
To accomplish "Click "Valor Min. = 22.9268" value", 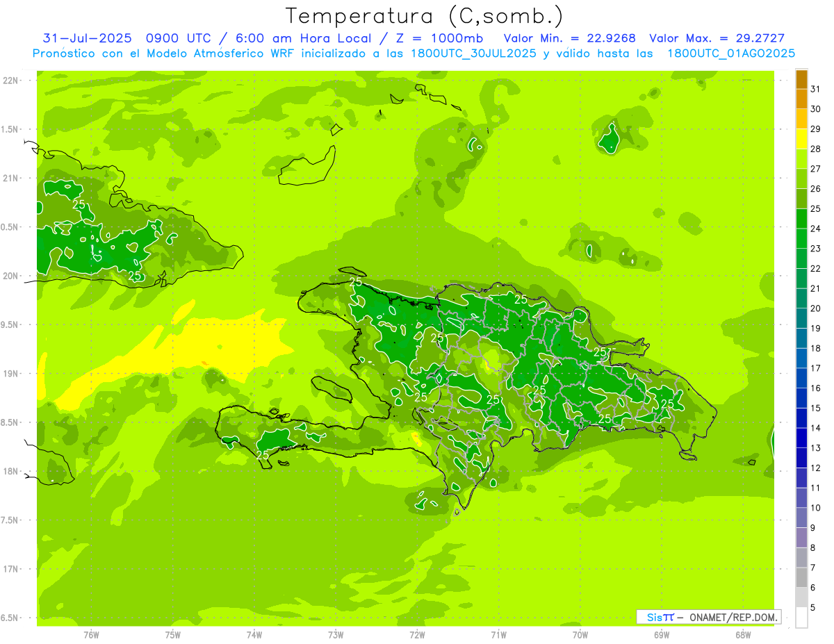I will (570, 38).
